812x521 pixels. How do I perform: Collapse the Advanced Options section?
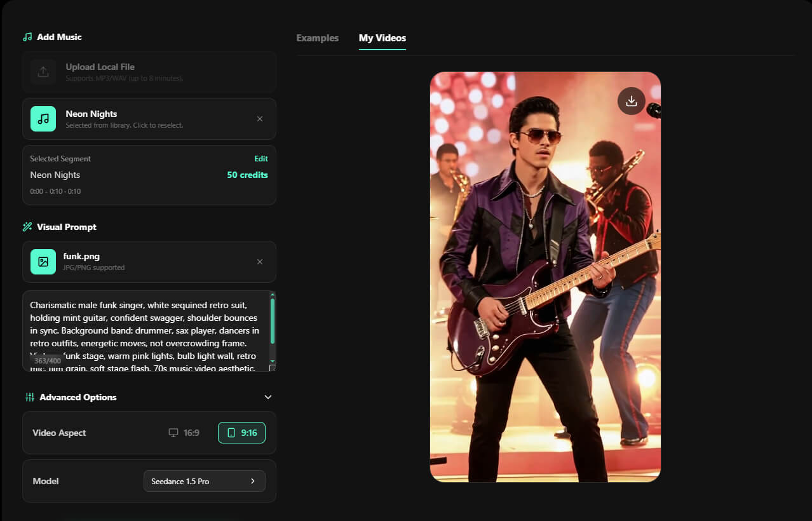pos(268,397)
